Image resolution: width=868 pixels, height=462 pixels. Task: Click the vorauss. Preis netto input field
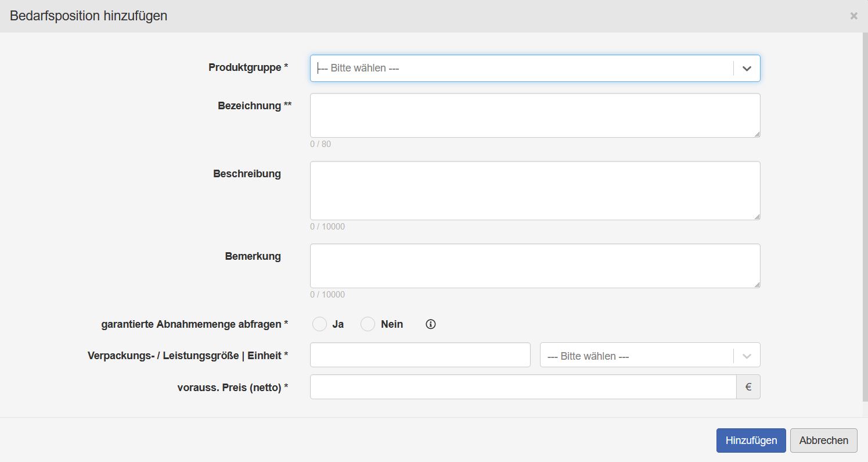[523, 386]
